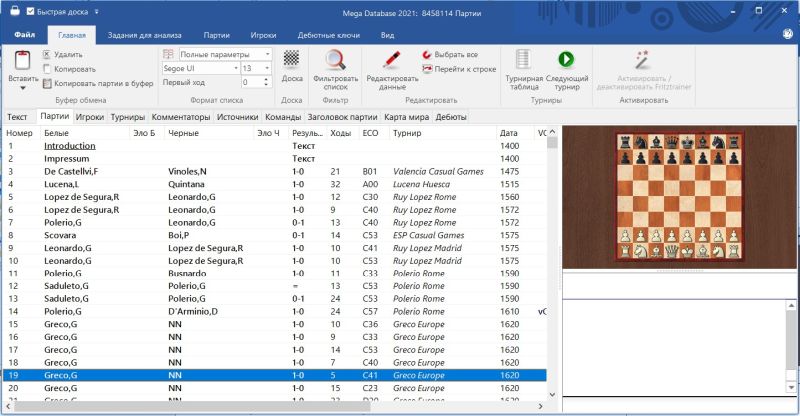
Task: Open the Segoe UI font dropdown
Action: point(234,68)
